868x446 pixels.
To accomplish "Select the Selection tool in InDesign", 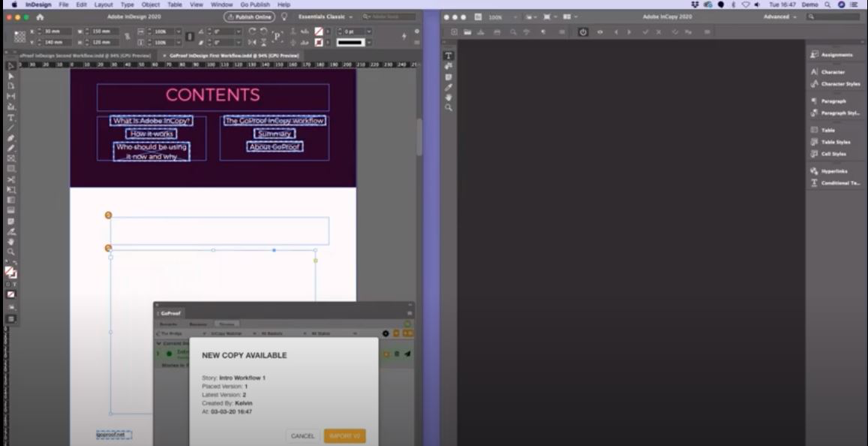I will [x=11, y=66].
